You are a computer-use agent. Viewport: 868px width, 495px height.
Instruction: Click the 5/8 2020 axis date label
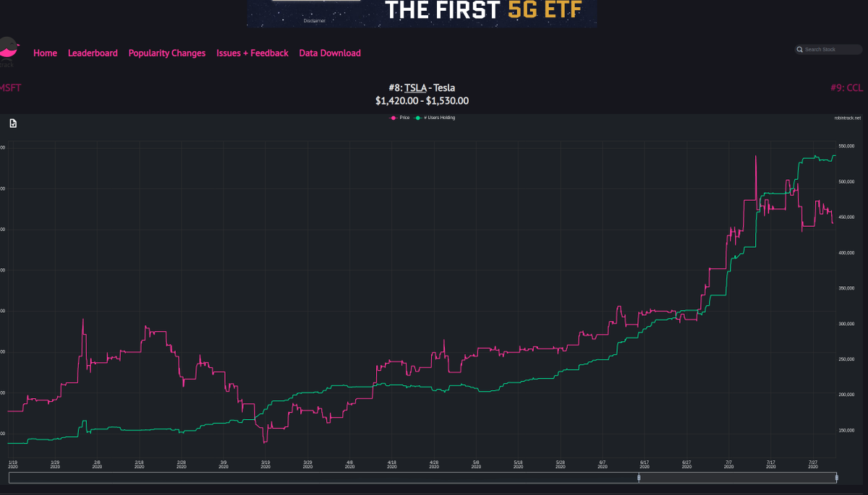pyautogui.click(x=476, y=464)
